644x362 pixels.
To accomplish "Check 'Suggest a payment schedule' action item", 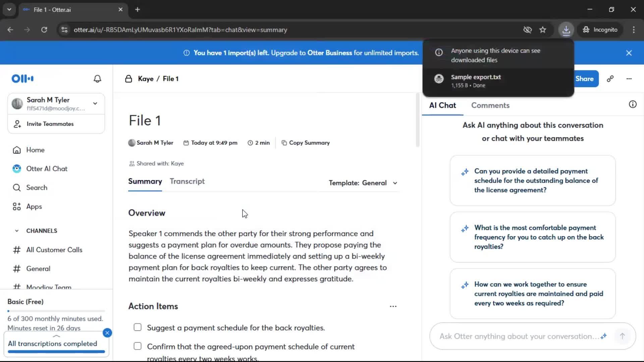I will tap(138, 327).
